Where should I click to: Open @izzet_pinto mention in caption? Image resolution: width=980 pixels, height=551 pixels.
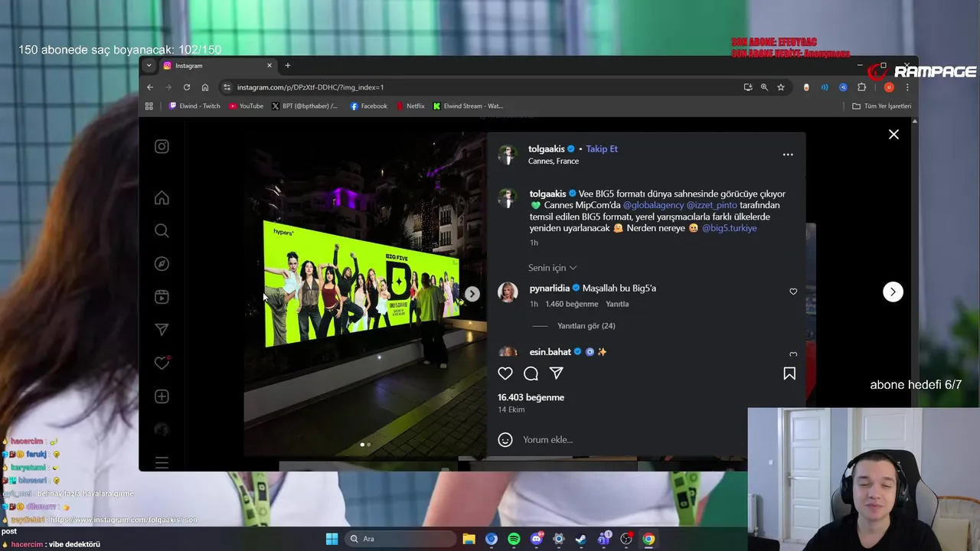[712, 205]
